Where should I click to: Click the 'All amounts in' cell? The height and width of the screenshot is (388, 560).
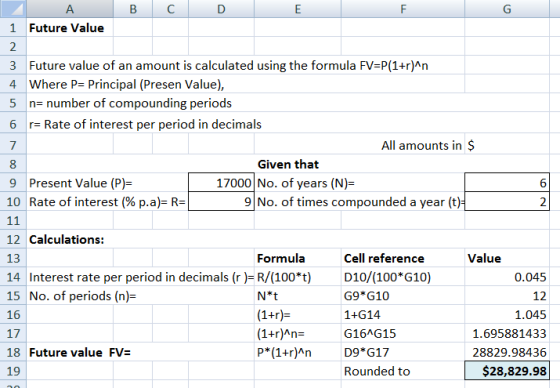(x=421, y=145)
